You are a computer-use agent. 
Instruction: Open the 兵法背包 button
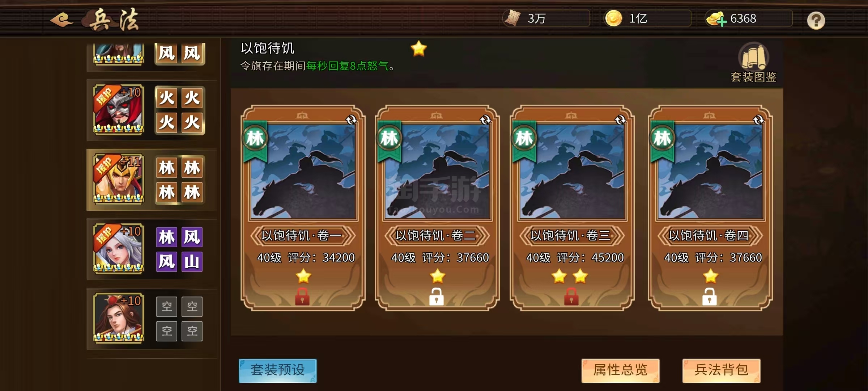(721, 370)
